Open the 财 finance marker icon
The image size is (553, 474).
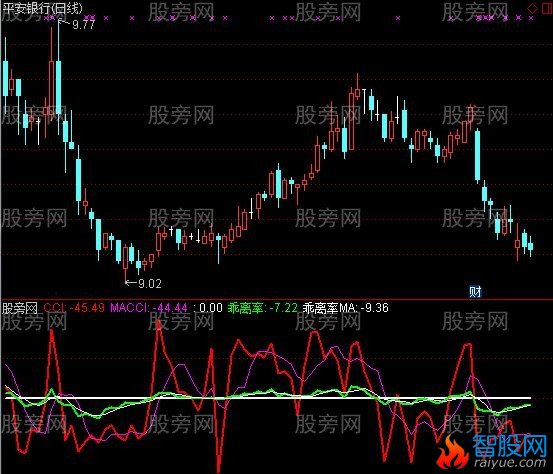point(475,291)
